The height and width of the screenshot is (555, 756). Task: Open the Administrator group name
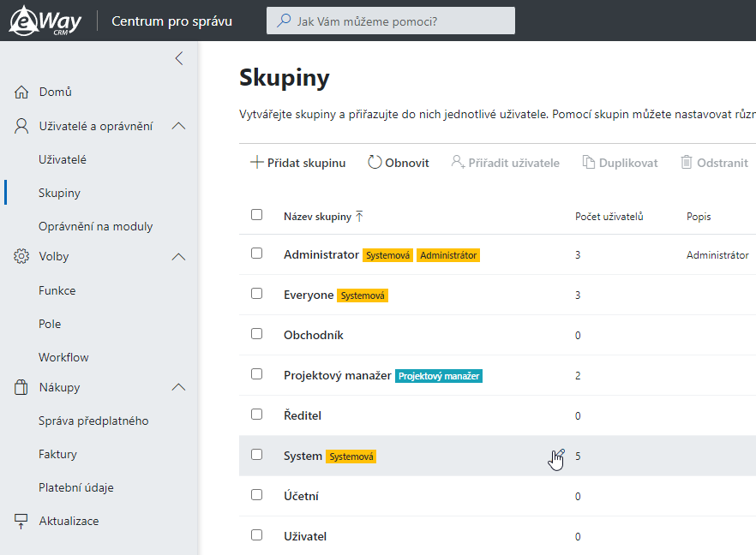pos(321,254)
